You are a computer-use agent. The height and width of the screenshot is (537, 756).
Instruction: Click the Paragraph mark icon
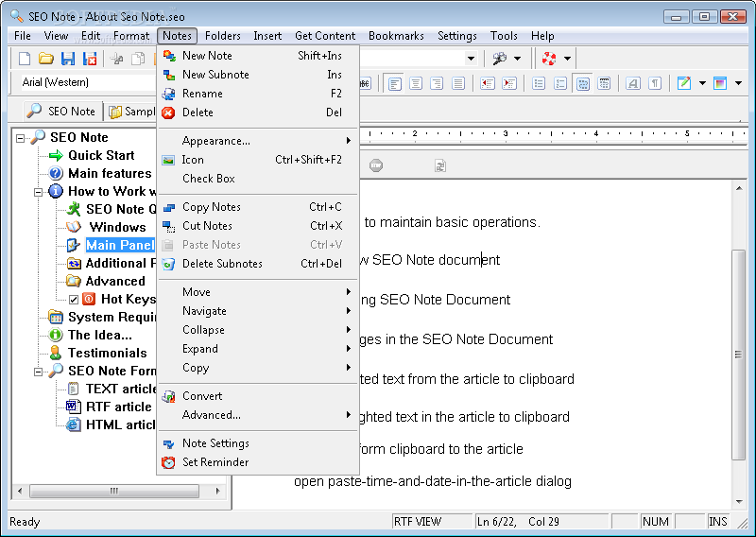pos(655,83)
